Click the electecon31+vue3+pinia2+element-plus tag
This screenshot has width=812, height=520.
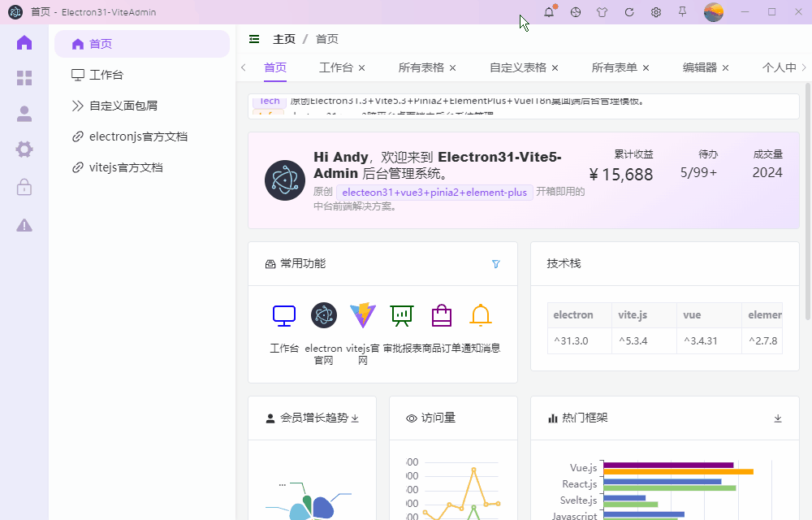point(434,192)
